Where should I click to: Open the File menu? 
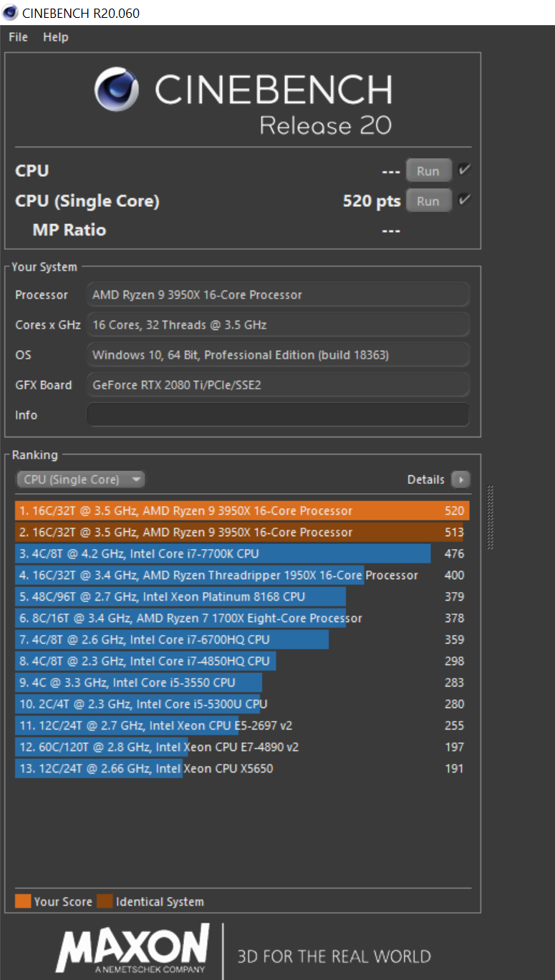[18, 37]
